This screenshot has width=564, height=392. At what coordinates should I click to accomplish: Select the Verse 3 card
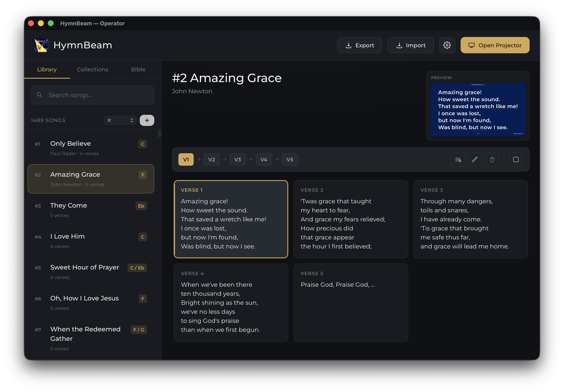point(471,219)
